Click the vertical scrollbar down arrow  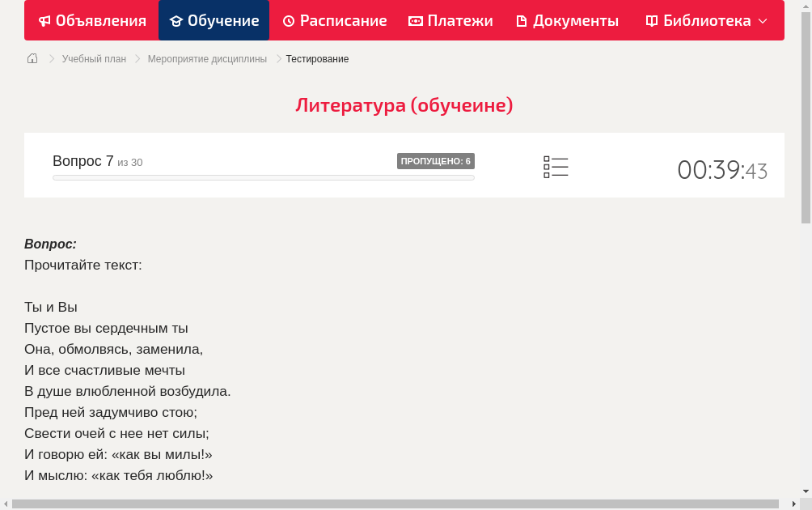pyautogui.click(x=806, y=491)
